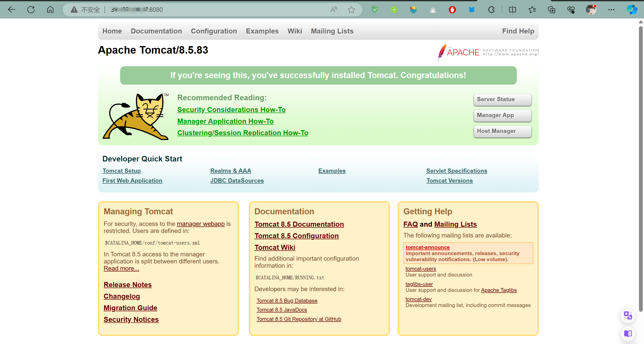Go to Find Help in navigation
This screenshot has width=644, height=344.
point(518,31)
